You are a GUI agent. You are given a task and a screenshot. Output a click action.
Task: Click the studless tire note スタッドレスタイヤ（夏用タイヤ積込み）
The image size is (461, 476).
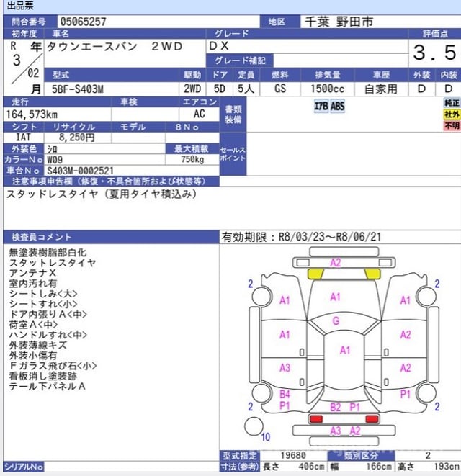102,194
